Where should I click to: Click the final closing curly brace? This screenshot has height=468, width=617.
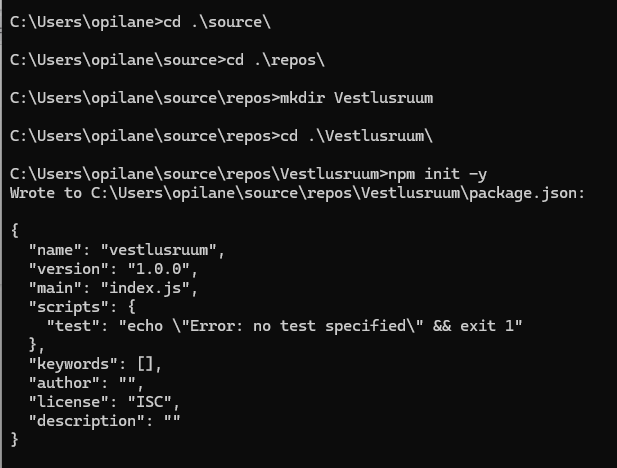coord(15,439)
